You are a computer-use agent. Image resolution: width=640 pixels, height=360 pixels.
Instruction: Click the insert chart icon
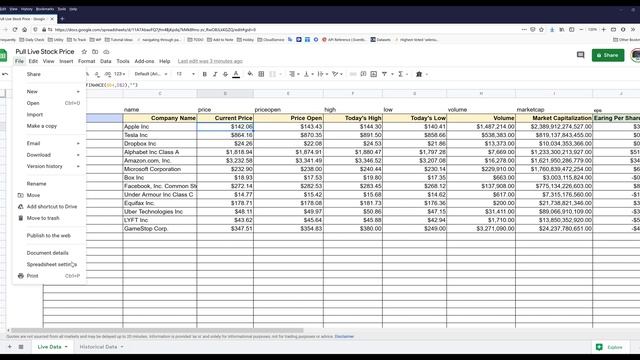point(373,74)
